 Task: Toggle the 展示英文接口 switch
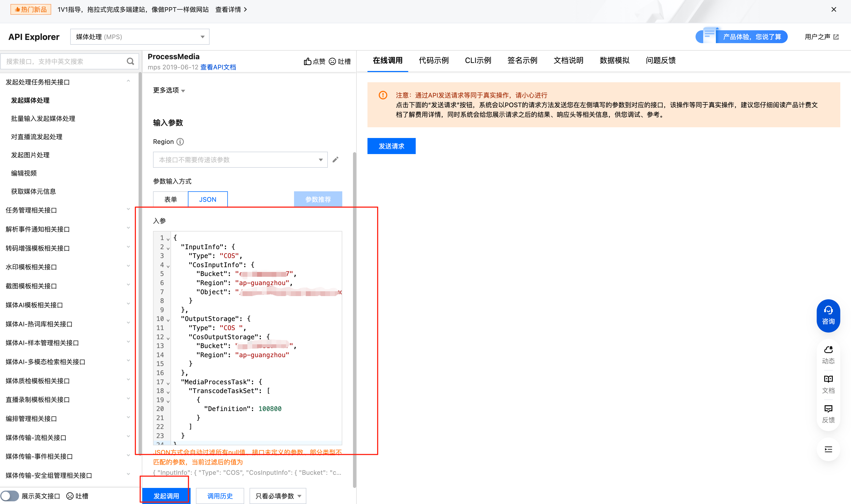click(x=10, y=496)
